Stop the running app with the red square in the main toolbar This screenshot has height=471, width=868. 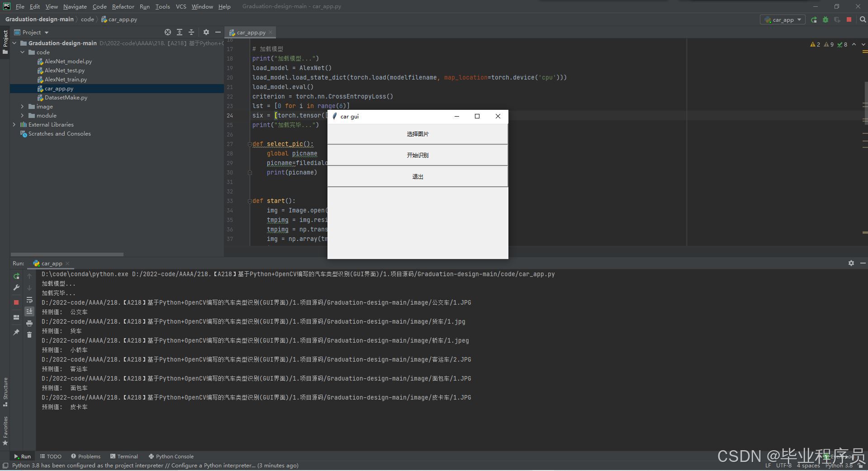(849, 20)
